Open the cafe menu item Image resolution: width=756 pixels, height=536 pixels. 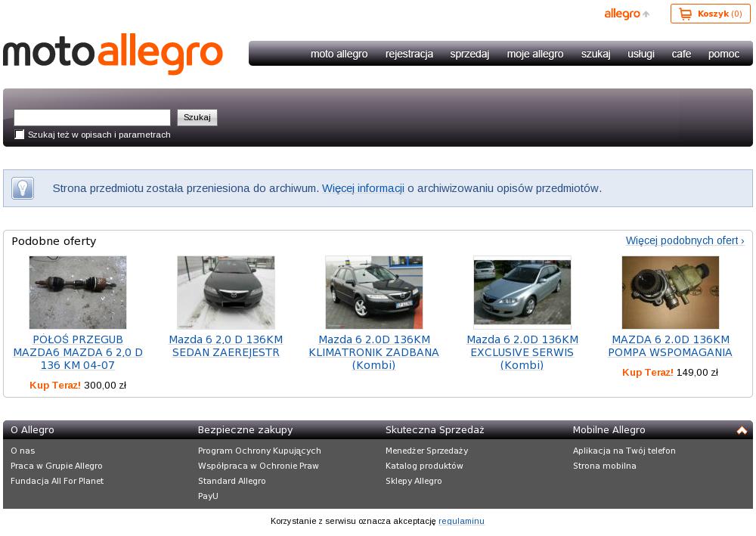pos(681,54)
